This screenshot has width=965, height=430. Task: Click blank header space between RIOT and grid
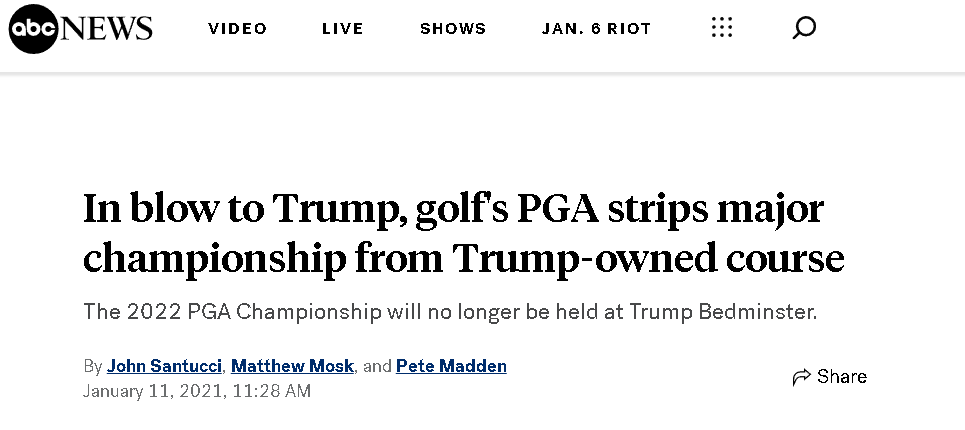click(681, 29)
